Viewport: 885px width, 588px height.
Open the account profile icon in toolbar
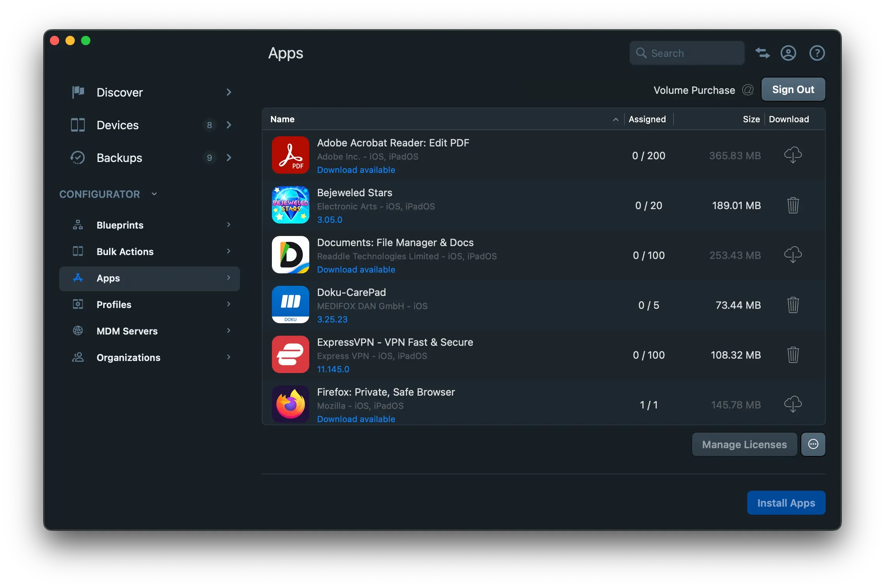click(x=788, y=53)
